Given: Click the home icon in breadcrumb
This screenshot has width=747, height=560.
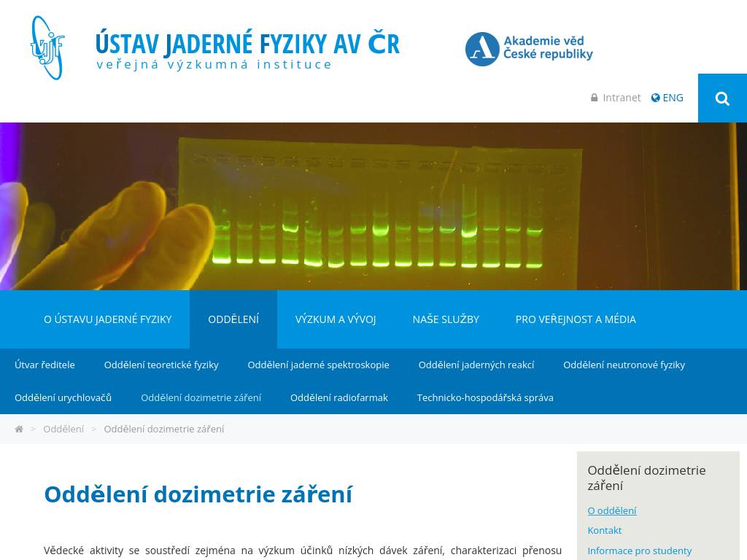Looking at the screenshot, I should (x=19, y=429).
